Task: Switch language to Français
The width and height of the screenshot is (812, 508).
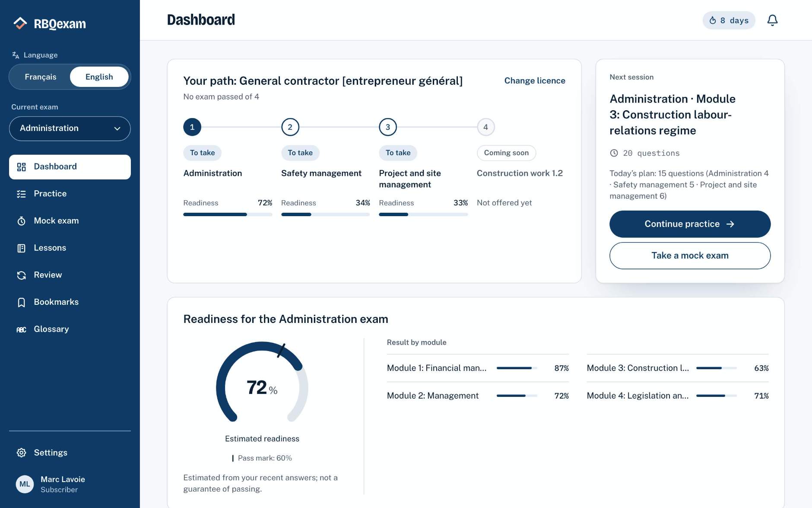Action: point(41,77)
